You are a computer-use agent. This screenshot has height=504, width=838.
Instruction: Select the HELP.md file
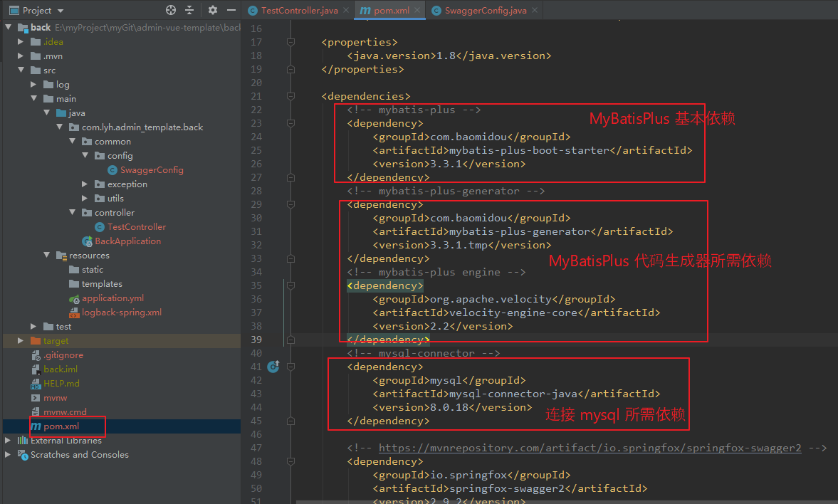click(x=61, y=383)
